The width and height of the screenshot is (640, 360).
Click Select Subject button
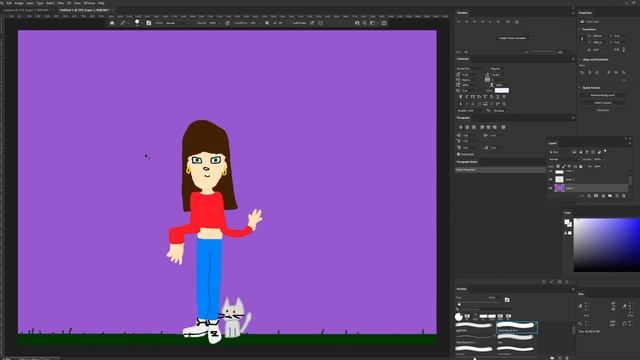click(x=603, y=103)
